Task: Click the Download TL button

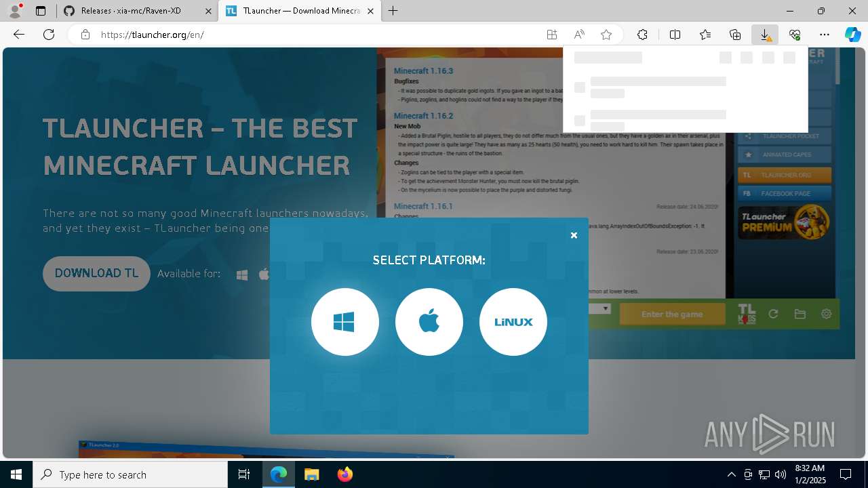Action: (x=96, y=273)
